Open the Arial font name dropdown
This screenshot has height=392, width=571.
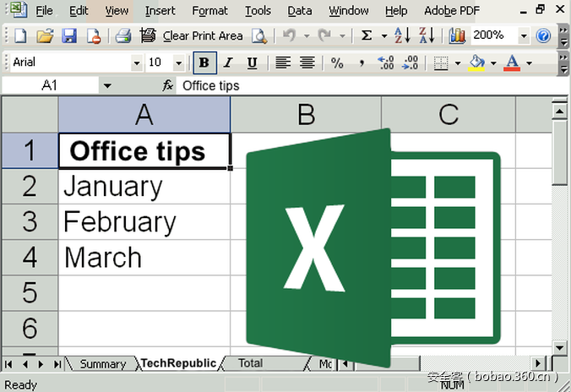(x=137, y=63)
